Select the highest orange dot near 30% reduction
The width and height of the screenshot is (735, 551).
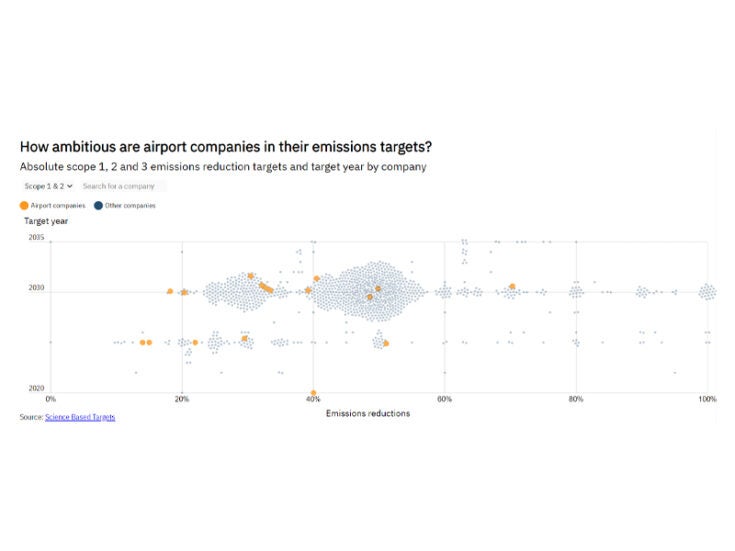point(251,276)
